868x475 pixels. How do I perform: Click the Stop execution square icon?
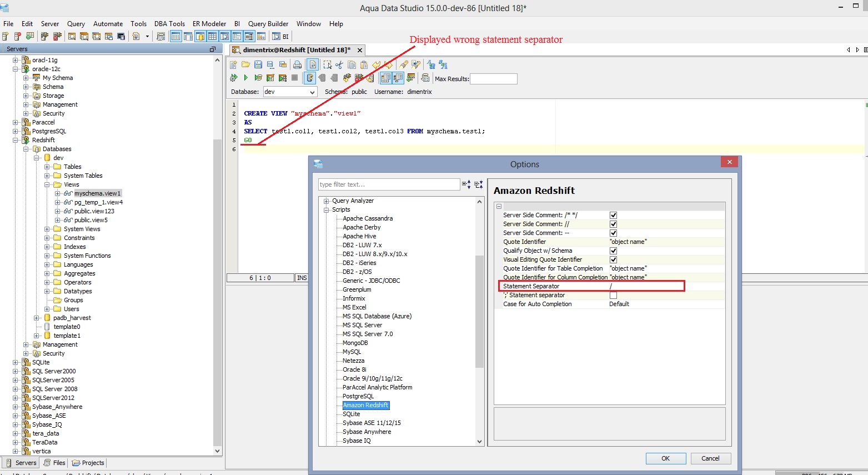tap(295, 78)
